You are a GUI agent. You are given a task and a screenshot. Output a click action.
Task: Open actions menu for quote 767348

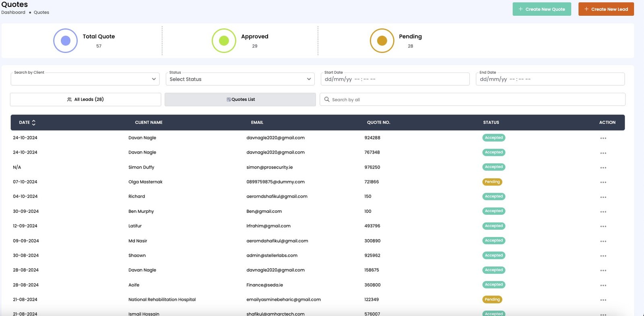coord(603,153)
